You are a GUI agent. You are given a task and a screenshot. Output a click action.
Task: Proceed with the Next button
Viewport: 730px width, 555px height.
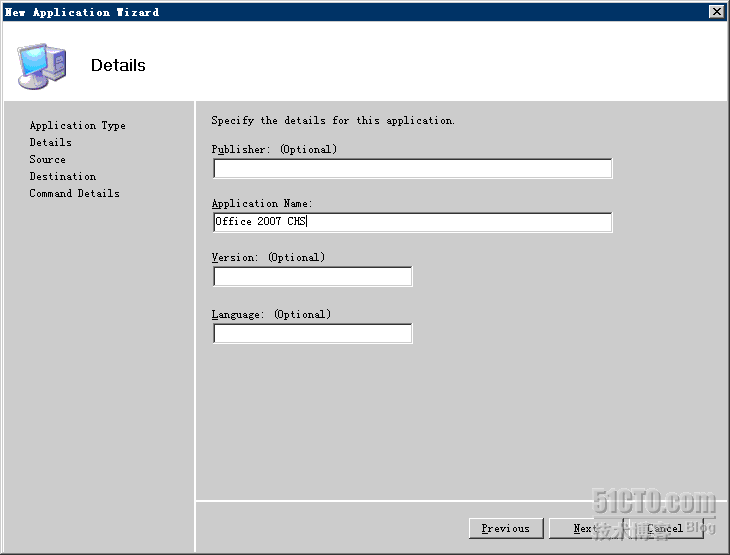point(586,528)
